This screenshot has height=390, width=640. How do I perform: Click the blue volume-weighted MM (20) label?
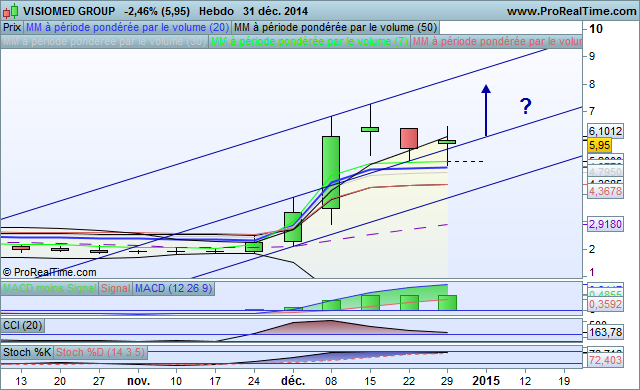127,27
